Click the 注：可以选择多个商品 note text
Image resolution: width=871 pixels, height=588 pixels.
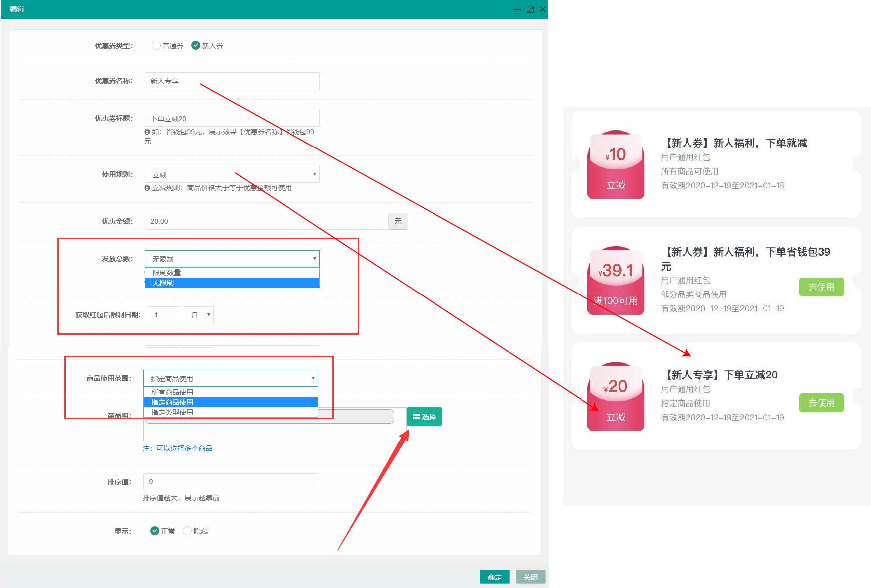click(x=177, y=448)
